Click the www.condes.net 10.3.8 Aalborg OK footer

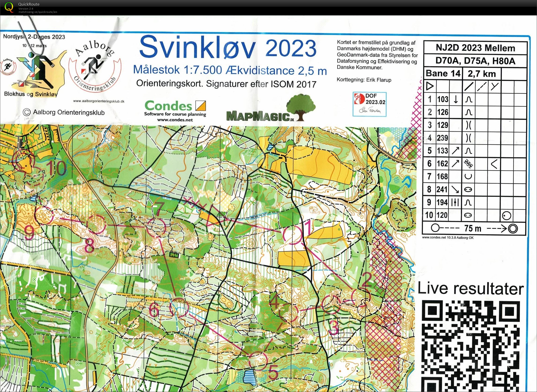448,238
